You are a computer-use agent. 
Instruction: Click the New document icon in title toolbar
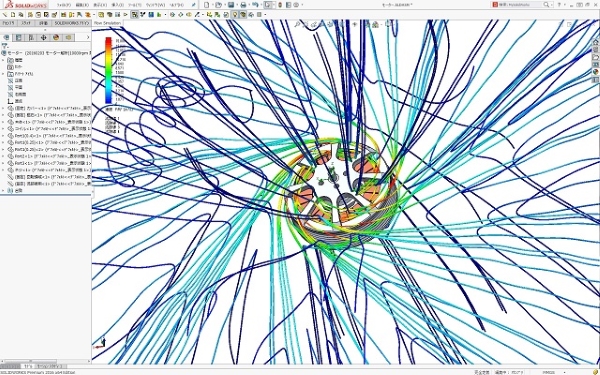pos(207,5)
